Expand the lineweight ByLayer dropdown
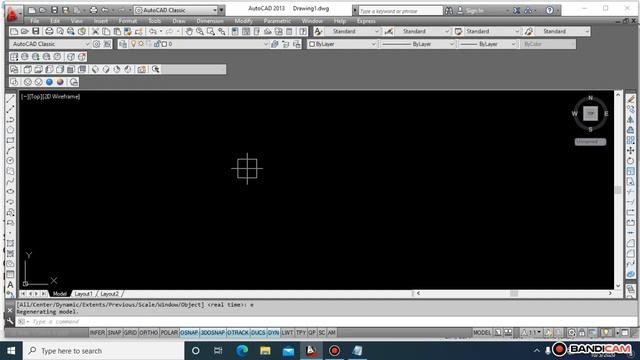Viewport: 640px width, 360px height. [513, 44]
